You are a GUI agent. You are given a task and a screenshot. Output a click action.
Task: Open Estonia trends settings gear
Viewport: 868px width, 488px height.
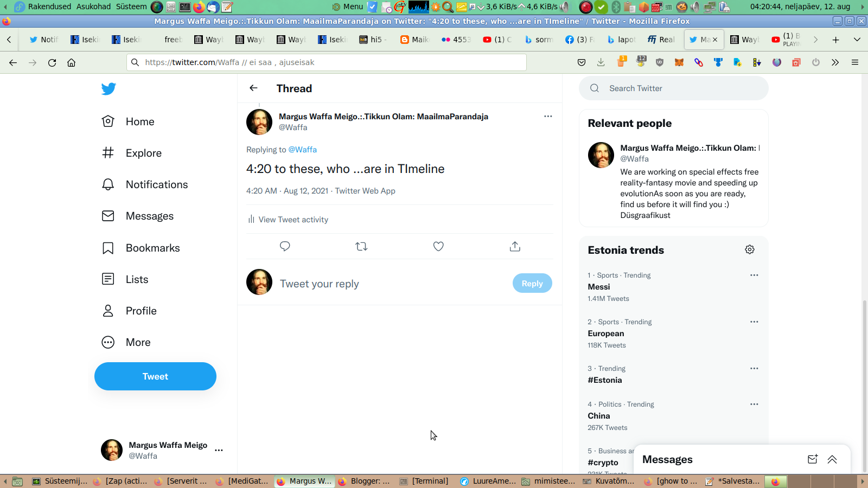pos(750,249)
